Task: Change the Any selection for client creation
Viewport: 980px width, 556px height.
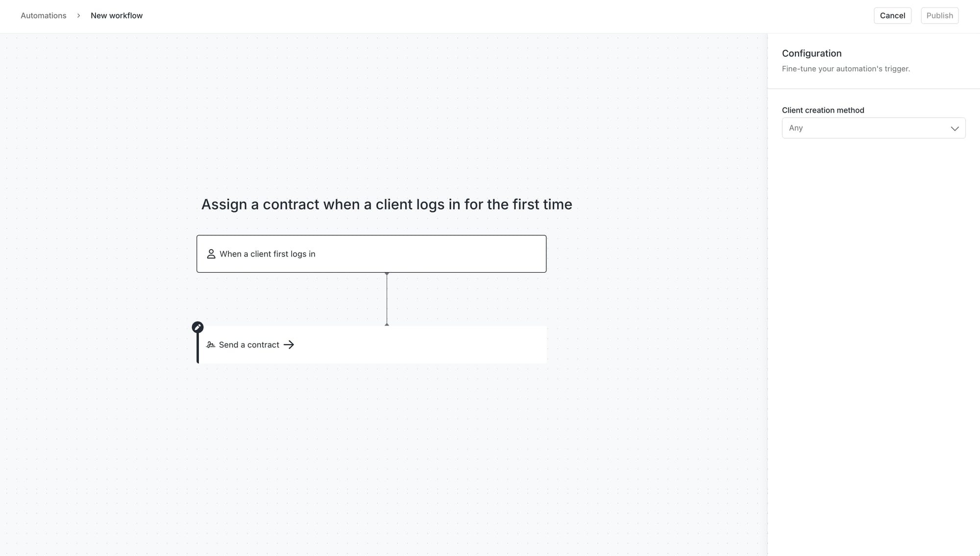Action: 874,128
